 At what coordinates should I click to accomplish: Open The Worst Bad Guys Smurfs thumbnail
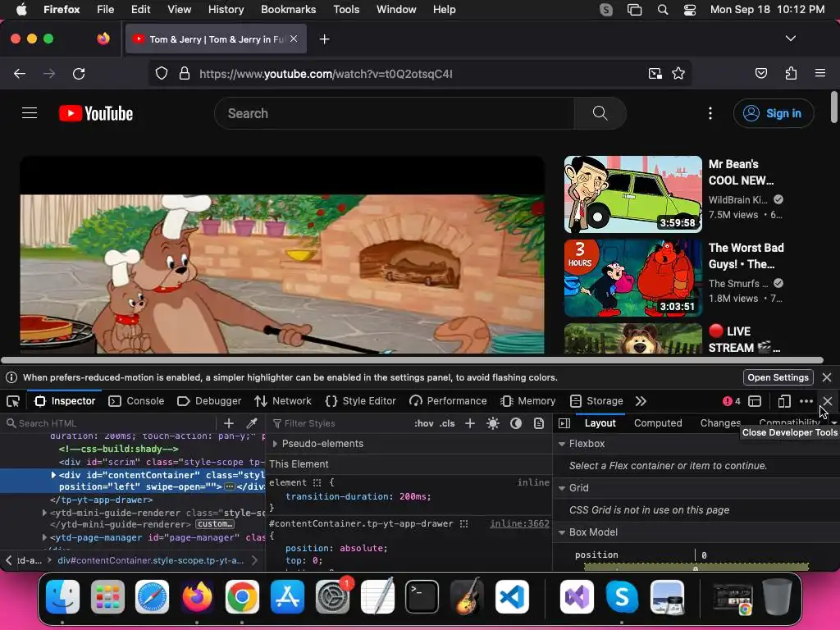(632, 278)
